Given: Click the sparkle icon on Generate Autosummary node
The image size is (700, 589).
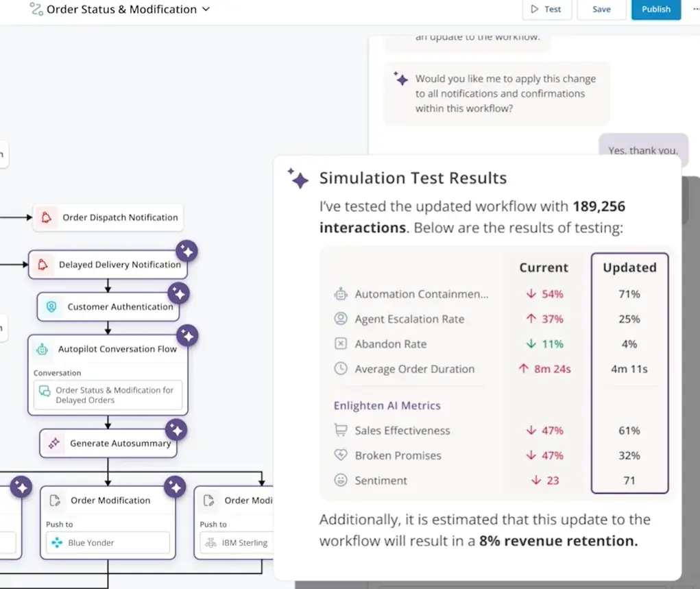Looking at the screenshot, I should tap(177, 429).
